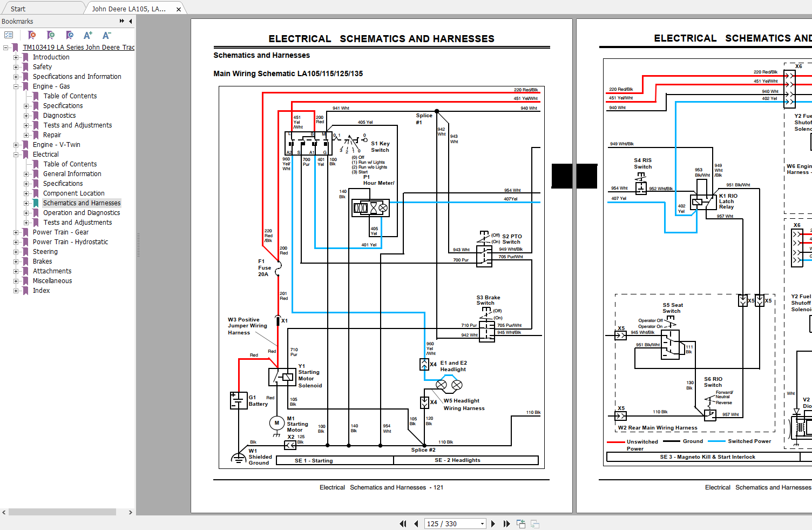Select the Power Train - Gear bookmark
Image resolution: width=812 pixels, height=530 pixels.
pyautogui.click(x=60, y=232)
